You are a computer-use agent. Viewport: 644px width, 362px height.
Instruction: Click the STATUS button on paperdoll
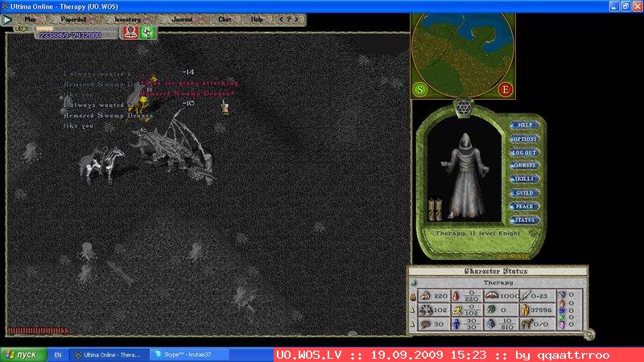pyautogui.click(x=525, y=220)
